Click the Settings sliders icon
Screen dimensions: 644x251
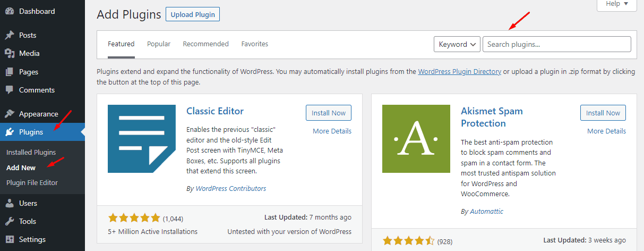10,239
